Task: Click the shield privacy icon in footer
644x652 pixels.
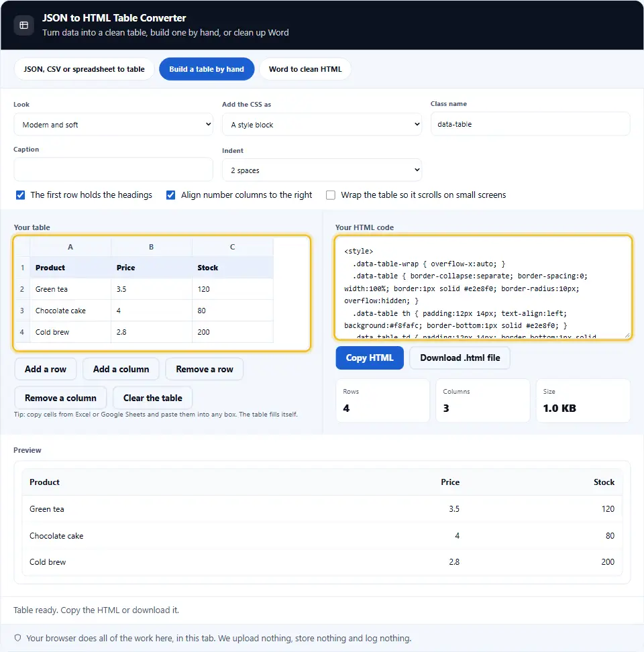Action: [x=18, y=638]
